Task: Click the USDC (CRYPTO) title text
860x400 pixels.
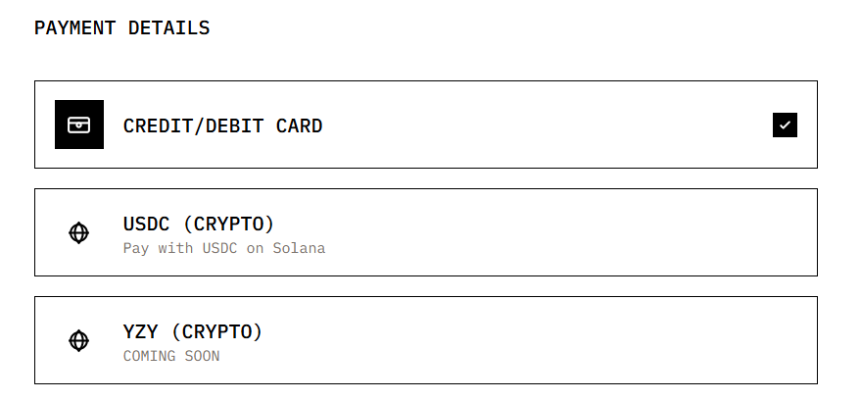Action: tap(198, 223)
